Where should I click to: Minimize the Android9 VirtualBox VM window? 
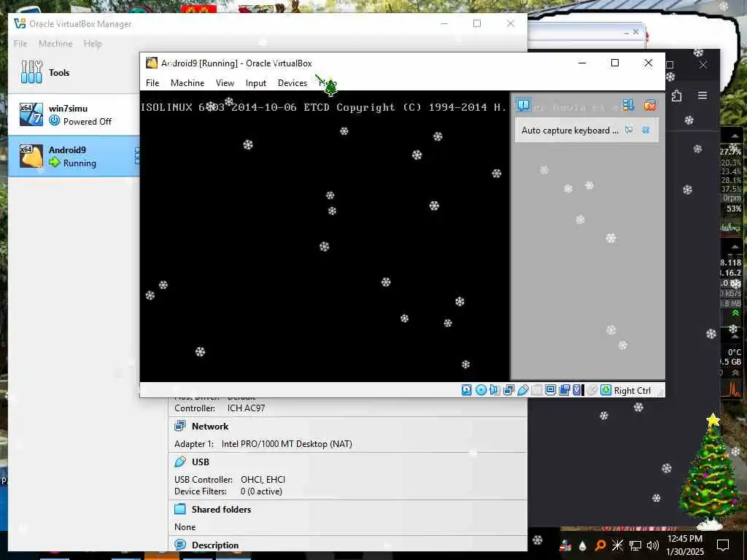pyautogui.click(x=581, y=63)
